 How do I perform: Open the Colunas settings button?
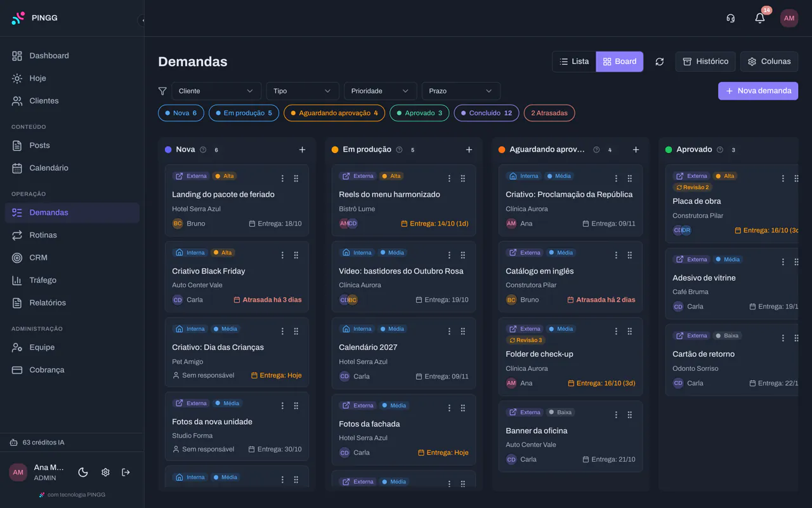(x=769, y=62)
